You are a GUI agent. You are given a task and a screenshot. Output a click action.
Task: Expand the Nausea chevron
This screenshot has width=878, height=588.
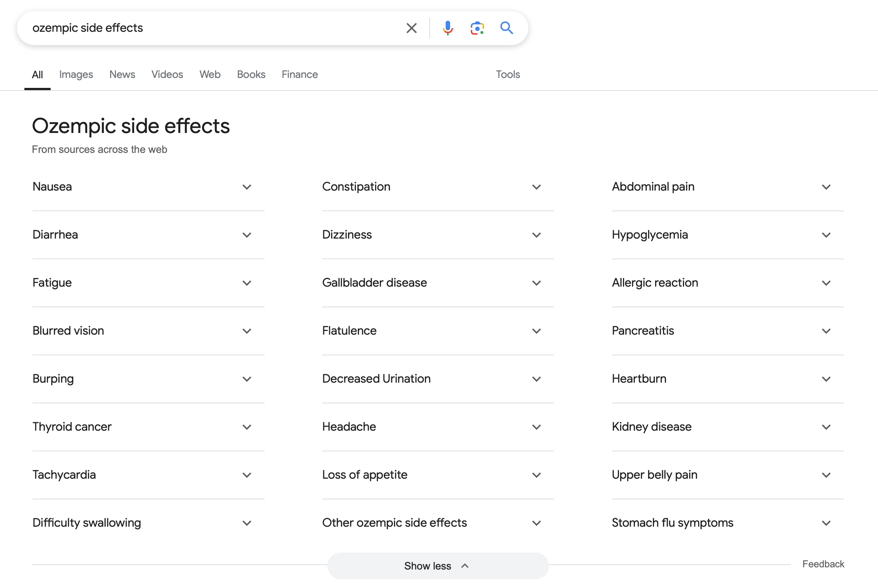coord(247,187)
